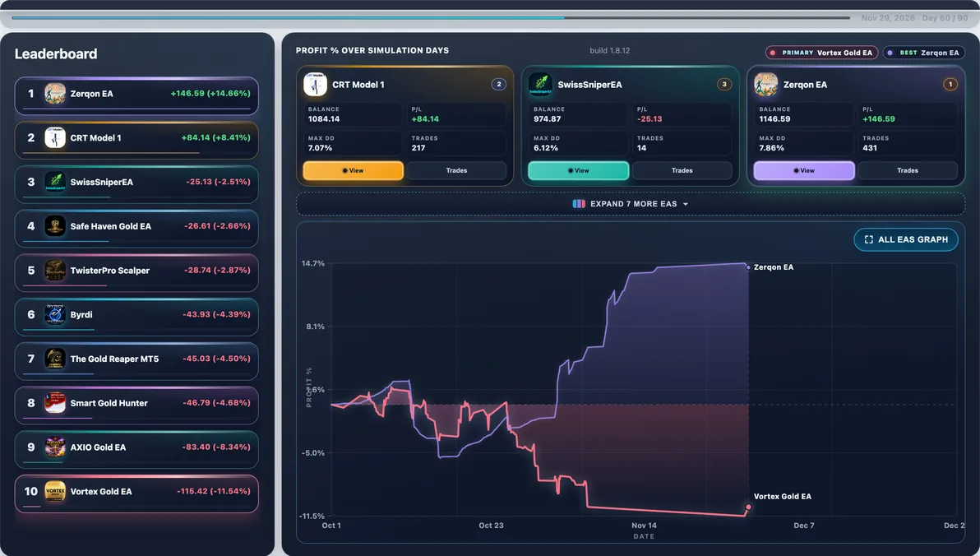The width and height of the screenshot is (980, 556).
Task: Click Safe Haven Gold EA logo
Action: [55, 226]
